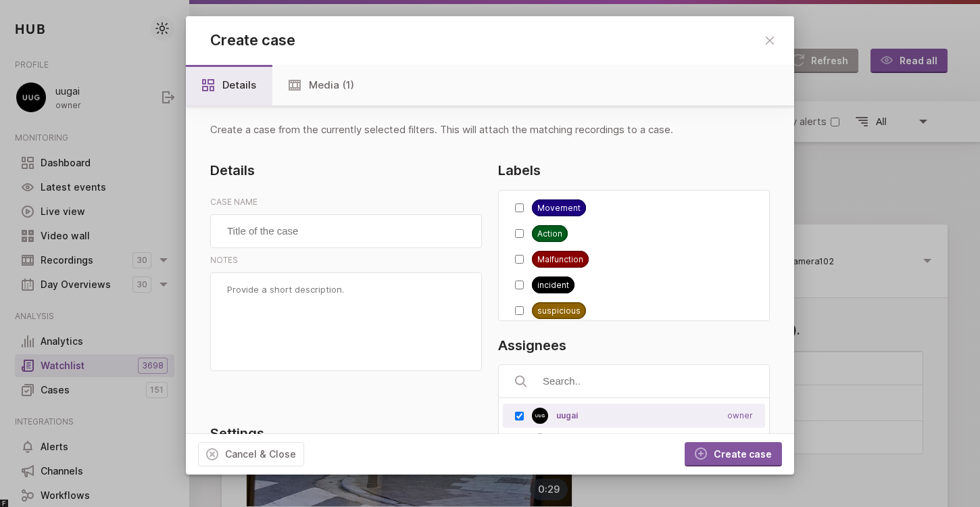The height and width of the screenshot is (507, 980).
Task: Open Alerts in the sidebar
Action: pyautogui.click(x=95, y=447)
